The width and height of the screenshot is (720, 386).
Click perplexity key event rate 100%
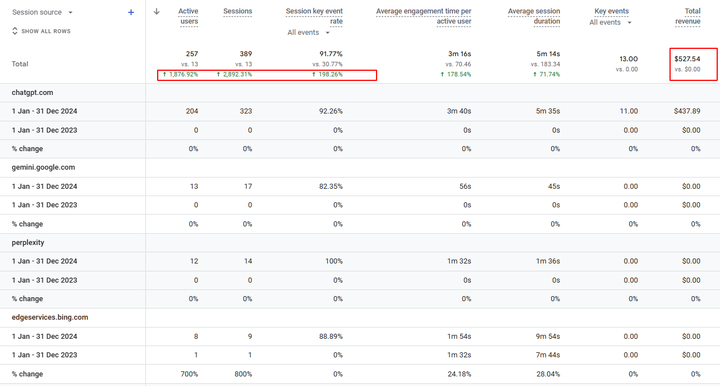tap(334, 261)
